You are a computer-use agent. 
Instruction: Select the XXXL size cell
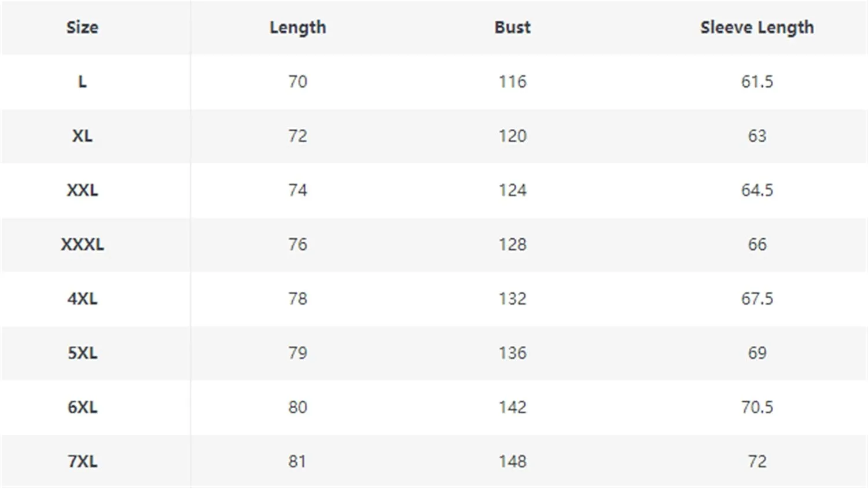[x=82, y=245]
